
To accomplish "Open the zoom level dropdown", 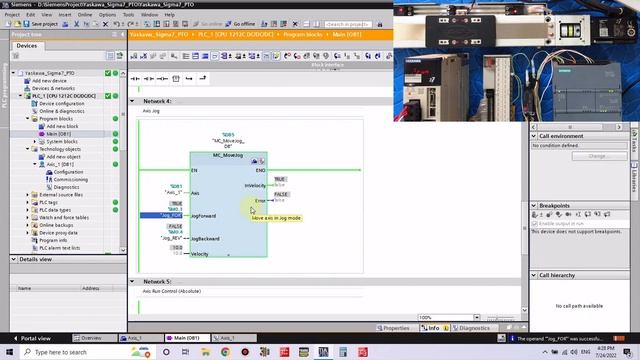I will click(x=476, y=318).
